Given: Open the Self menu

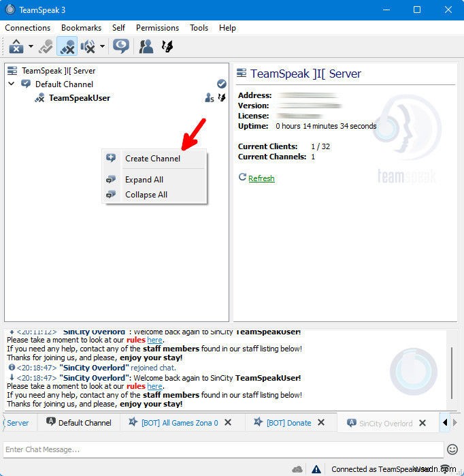Looking at the screenshot, I should (118, 28).
